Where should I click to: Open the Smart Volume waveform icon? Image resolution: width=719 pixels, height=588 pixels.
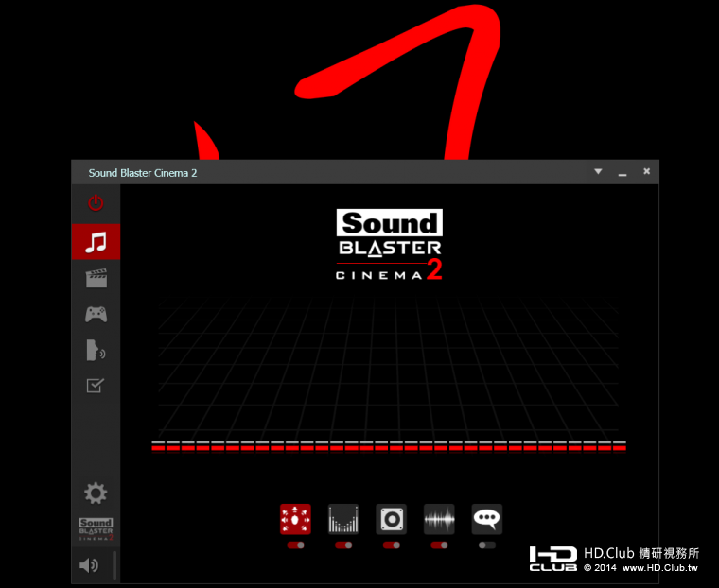coord(439,519)
